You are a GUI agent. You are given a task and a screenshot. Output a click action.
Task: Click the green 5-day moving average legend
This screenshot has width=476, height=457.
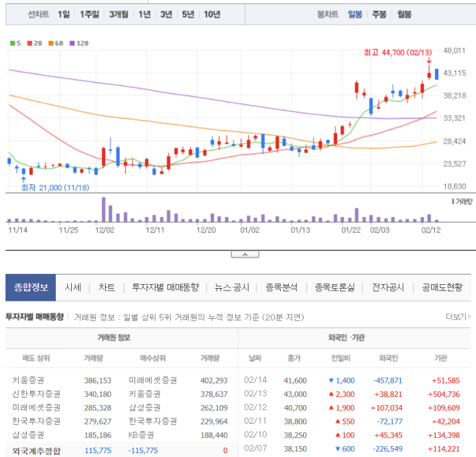15,44
